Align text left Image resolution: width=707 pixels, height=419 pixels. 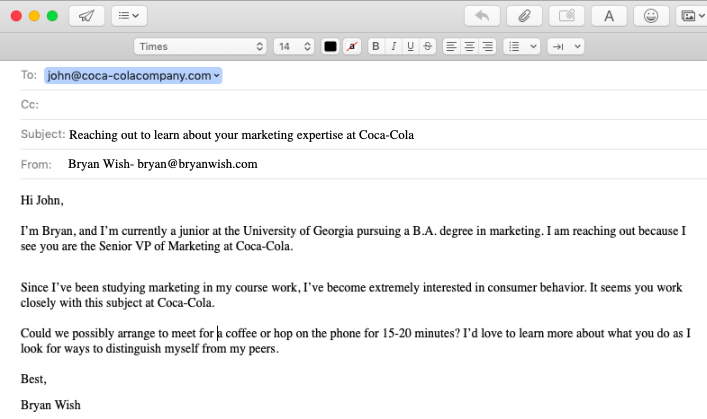[x=451, y=46]
